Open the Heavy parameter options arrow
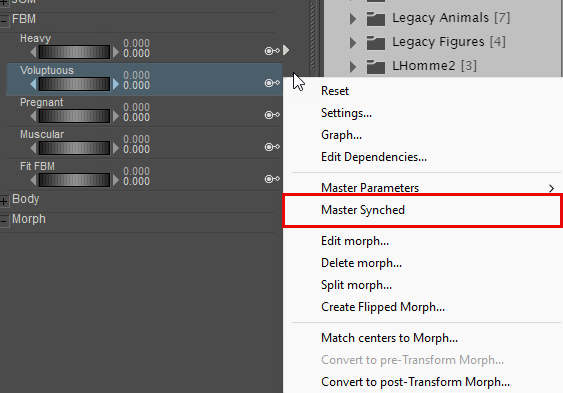The height and width of the screenshot is (393, 563). pos(286,50)
